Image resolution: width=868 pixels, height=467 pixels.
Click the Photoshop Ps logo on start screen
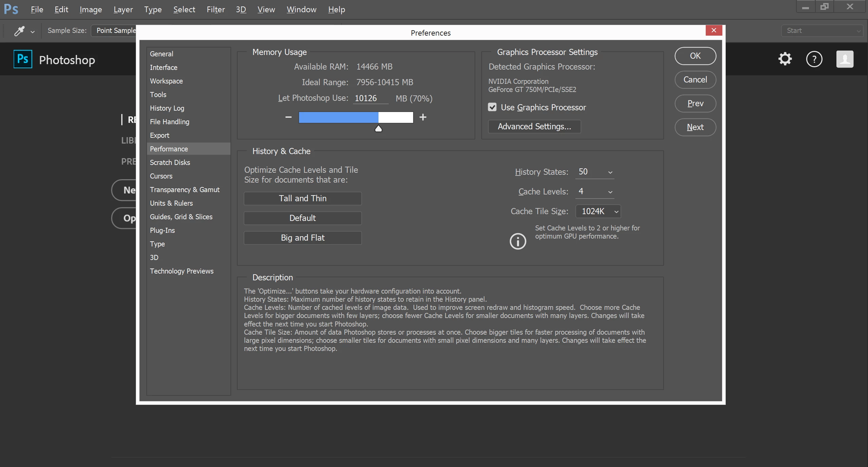coord(23,59)
